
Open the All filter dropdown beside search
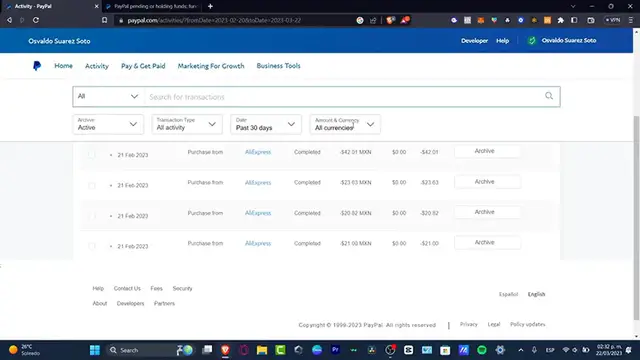coord(108,96)
